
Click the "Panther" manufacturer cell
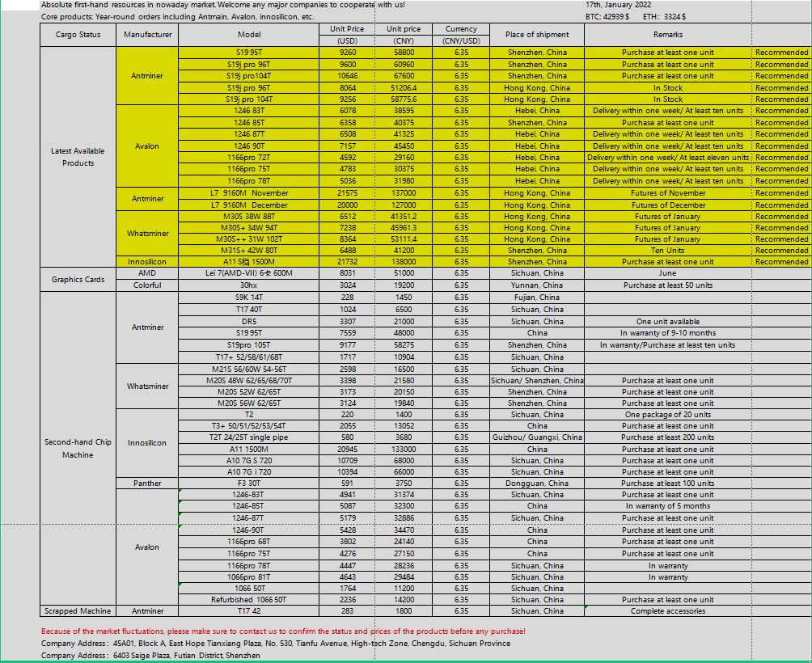point(147,484)
